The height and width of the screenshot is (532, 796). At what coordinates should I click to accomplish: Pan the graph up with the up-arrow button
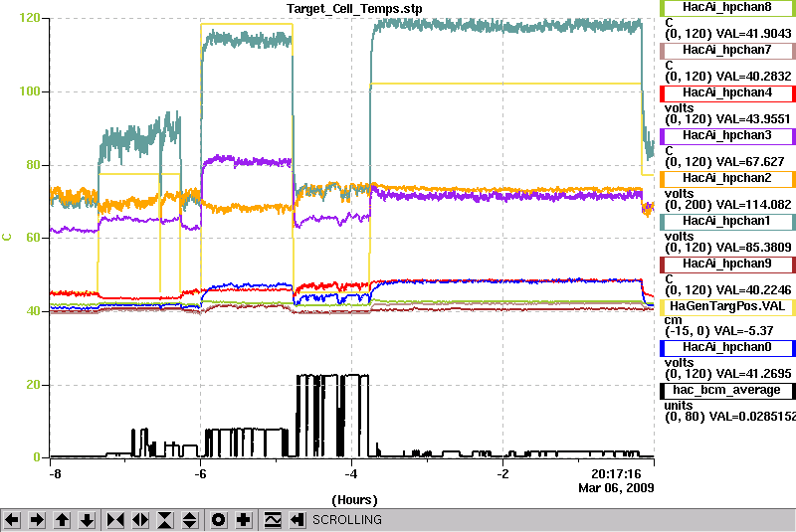coord(62,520)
